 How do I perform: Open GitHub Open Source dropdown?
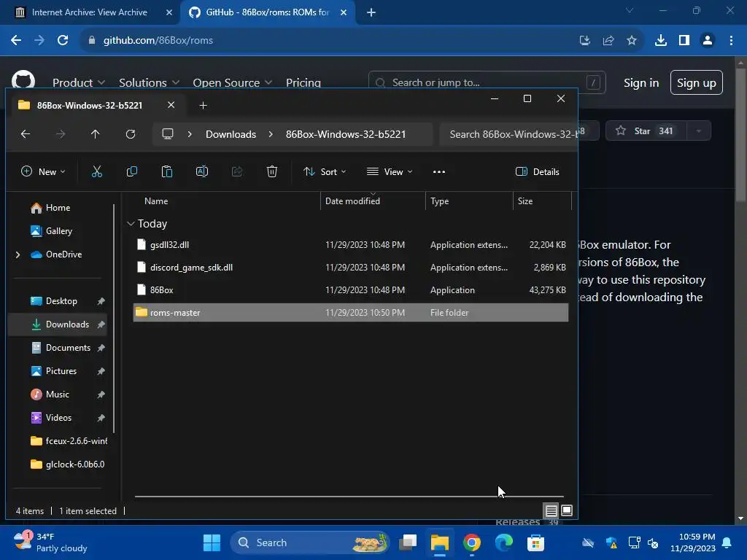click(233, 83)
